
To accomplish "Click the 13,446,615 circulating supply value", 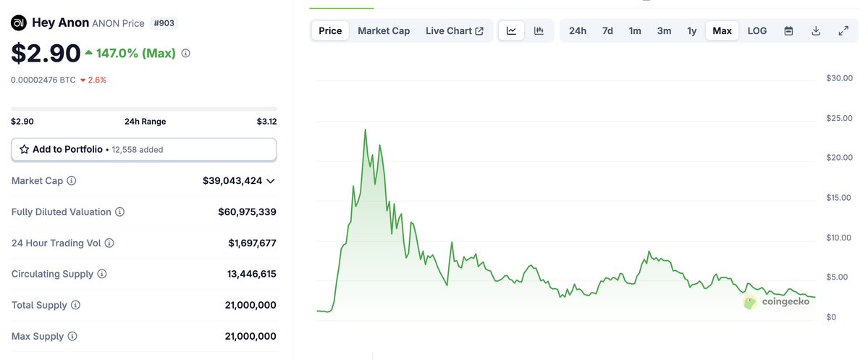I will (252, 274).
